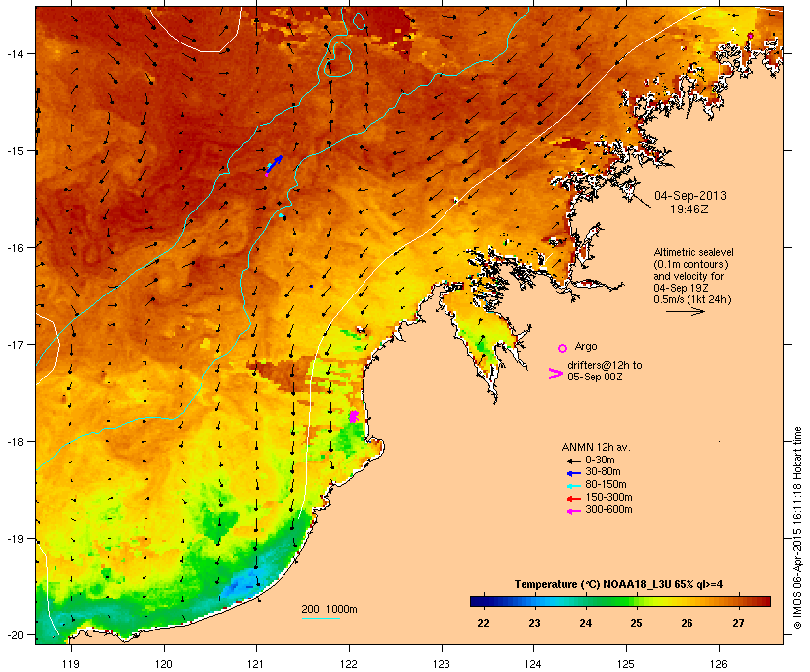The image size is (810, 672).
Task: Click the '19:46Z' time text
Action: click(x=689, y=210)
